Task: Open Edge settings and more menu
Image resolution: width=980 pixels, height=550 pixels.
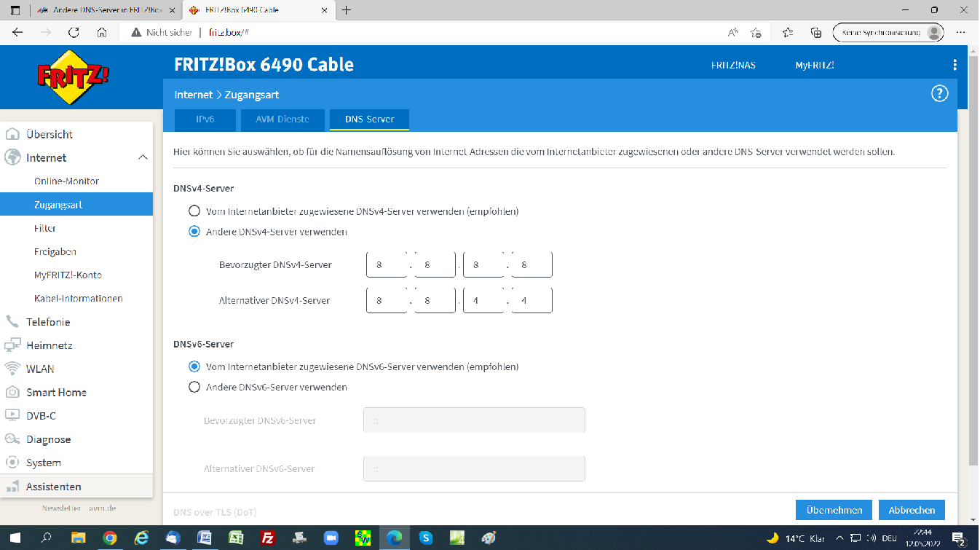Action: coord(960,32)
